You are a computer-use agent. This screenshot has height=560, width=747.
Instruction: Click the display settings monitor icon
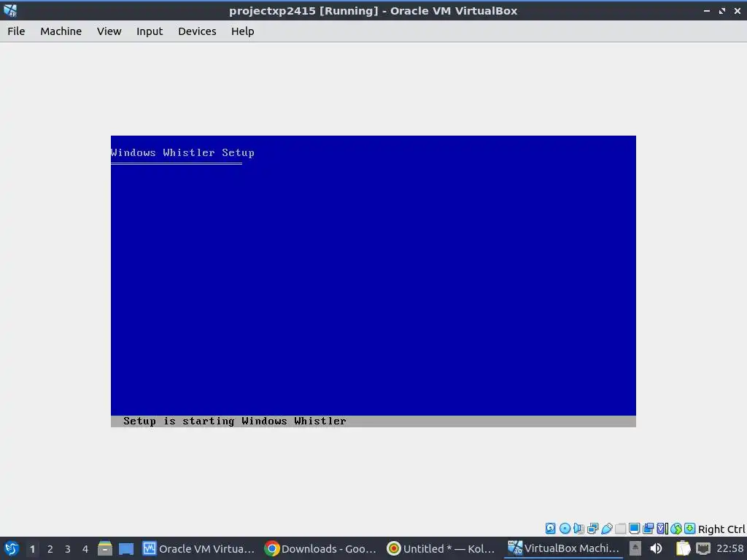[x=634, y=528]
